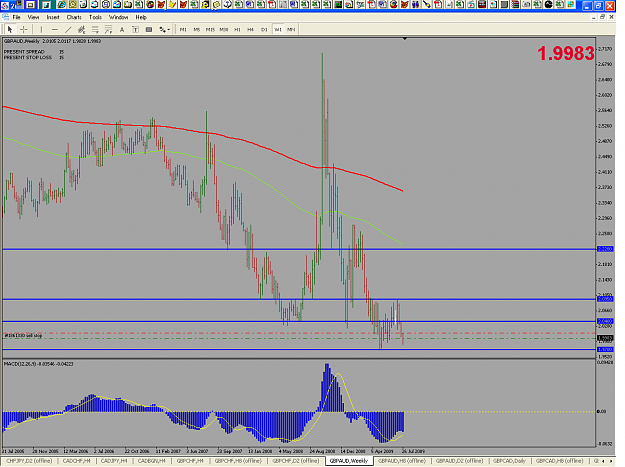Switch chart to M30 timeframe
Image resolution: width=625 pixels, height=467 pixels.
click(224, 29)
